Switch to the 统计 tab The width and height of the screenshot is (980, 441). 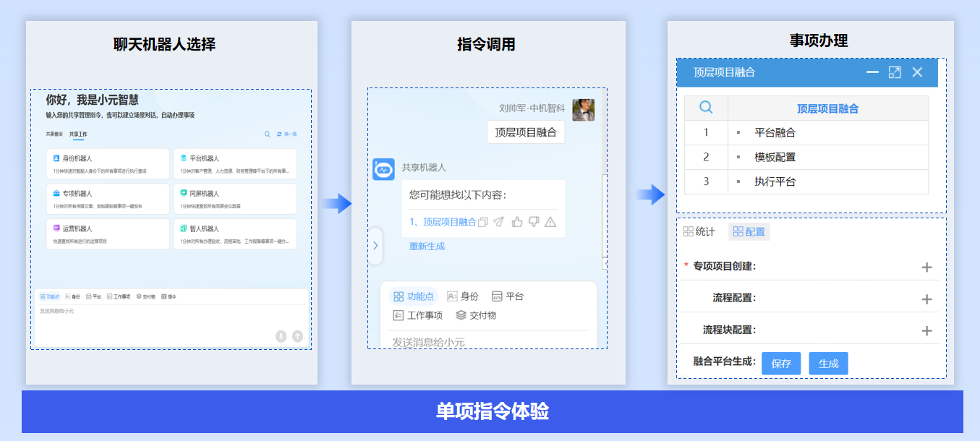click(699, 231)
